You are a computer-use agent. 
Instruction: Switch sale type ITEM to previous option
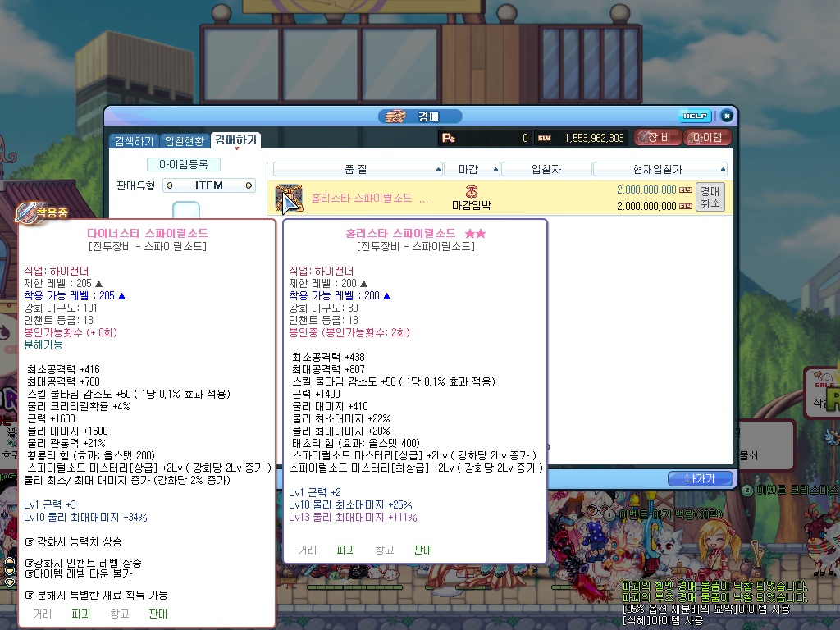click(x=168, y=186)
